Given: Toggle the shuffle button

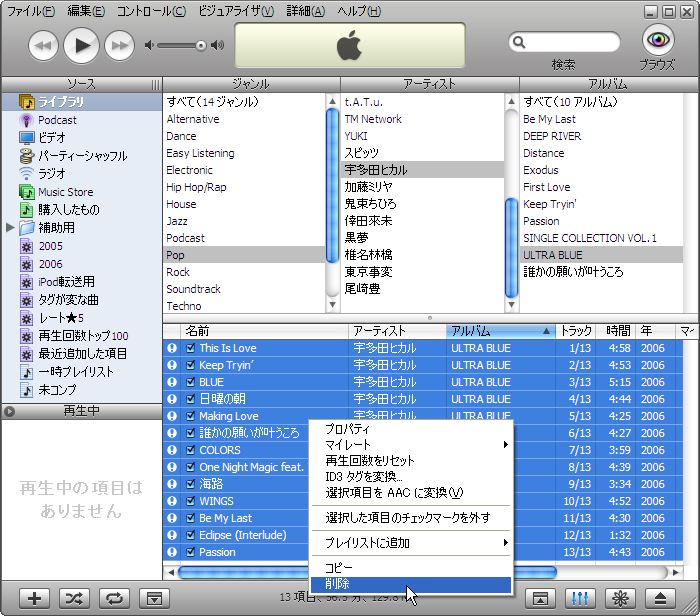Looking at the screenshot, I should 74,599.
